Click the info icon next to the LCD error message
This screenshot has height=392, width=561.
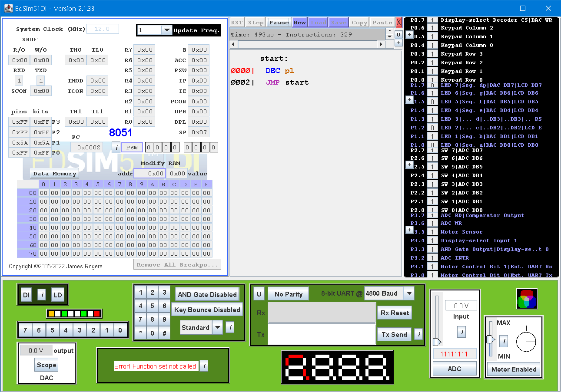204,366
